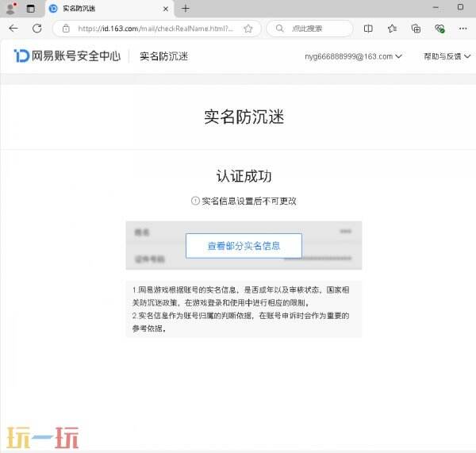Click the 网易账号安全中心 title link
This screenshot has height=453, width=476.
coord(76,56)
